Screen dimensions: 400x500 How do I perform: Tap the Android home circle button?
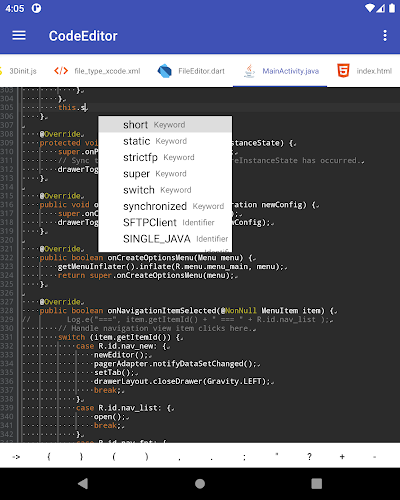click(x=200, y=484)
